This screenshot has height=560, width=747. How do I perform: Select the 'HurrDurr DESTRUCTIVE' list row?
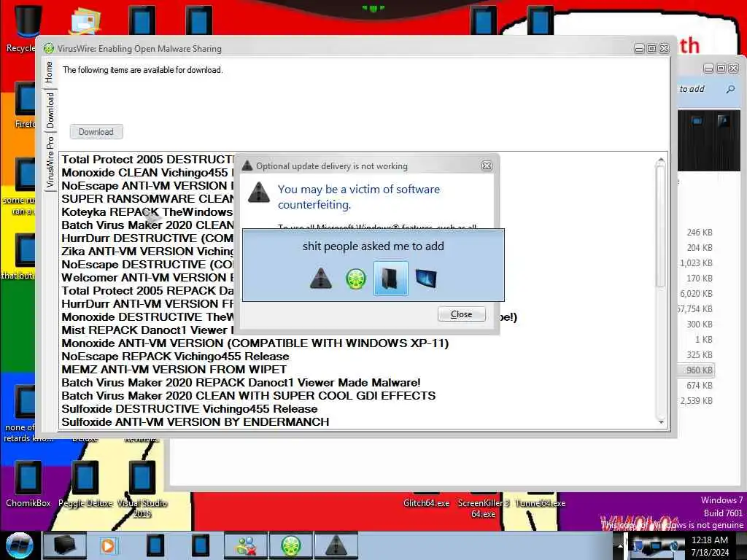coord(147,238)
